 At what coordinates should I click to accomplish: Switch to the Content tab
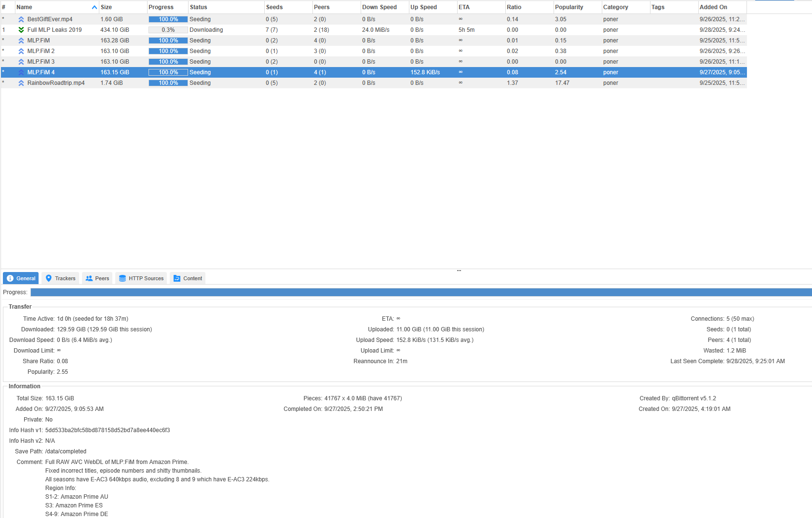[188, 278]
